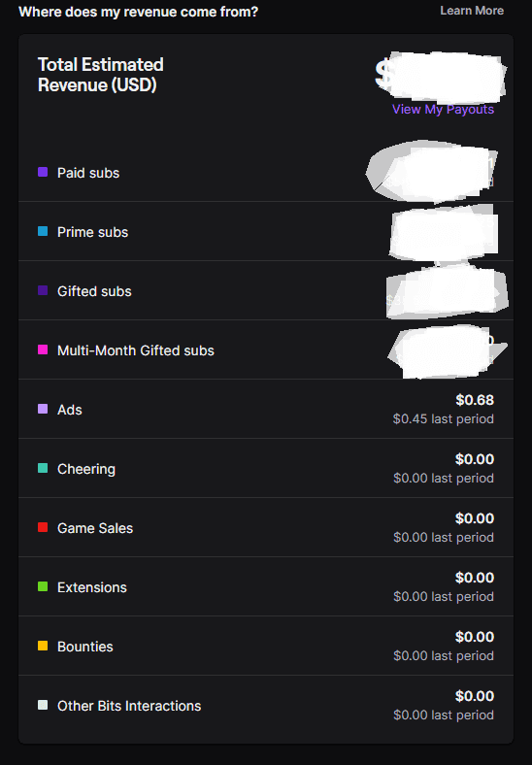Click the white Other Bits Interactions square

[43, 705]
